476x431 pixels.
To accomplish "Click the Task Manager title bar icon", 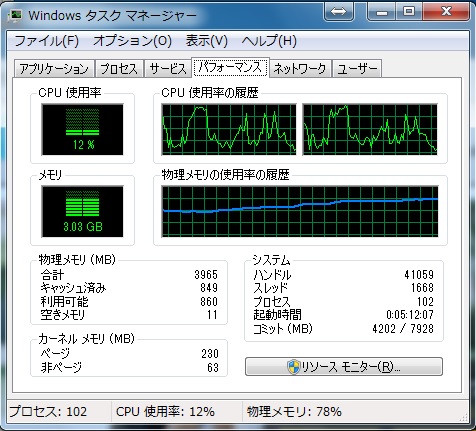I will coord(15,15).
